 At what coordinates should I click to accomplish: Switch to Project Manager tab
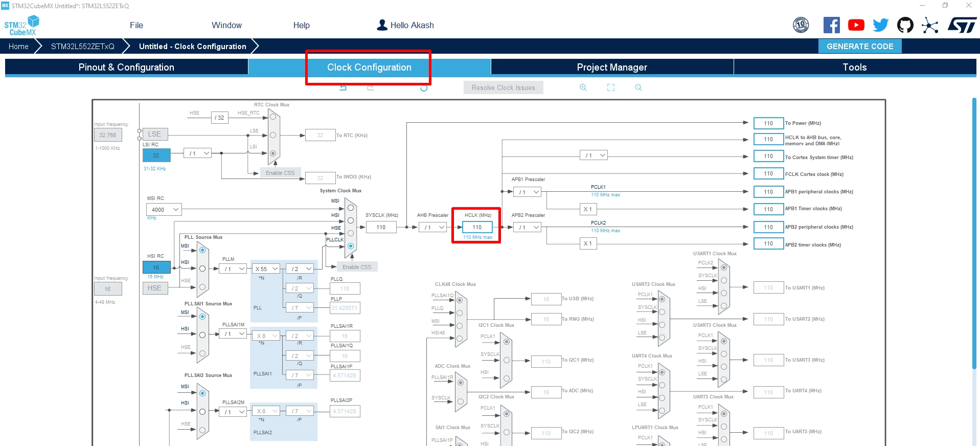coord(612,67)
